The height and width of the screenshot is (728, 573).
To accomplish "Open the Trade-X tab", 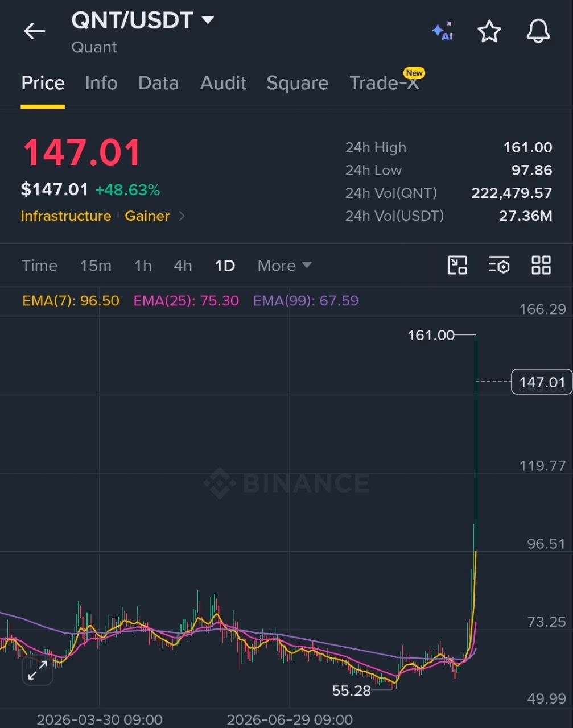I will [x=384, y=83].
